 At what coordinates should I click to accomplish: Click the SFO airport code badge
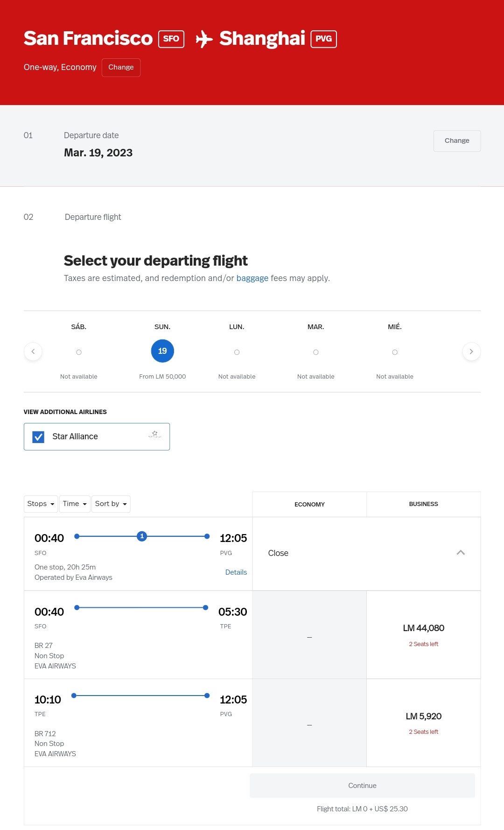click(x=171, y=39)
